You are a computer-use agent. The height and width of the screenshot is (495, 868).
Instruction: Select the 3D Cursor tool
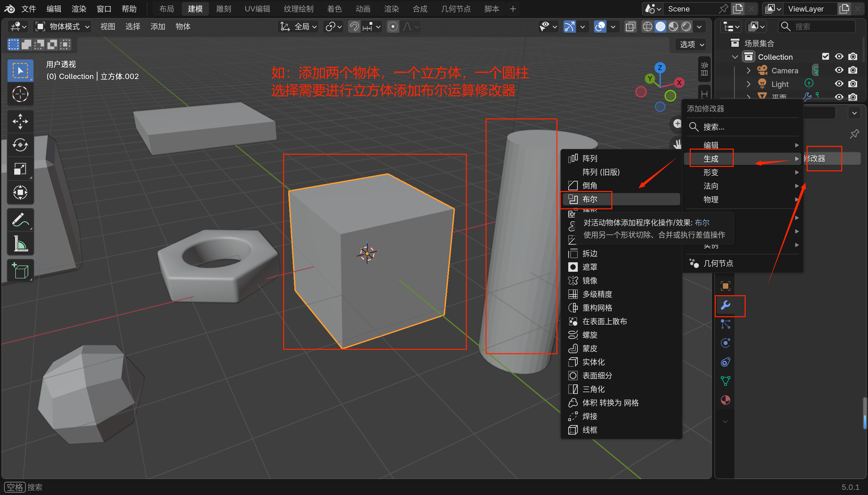coord(20,94)
